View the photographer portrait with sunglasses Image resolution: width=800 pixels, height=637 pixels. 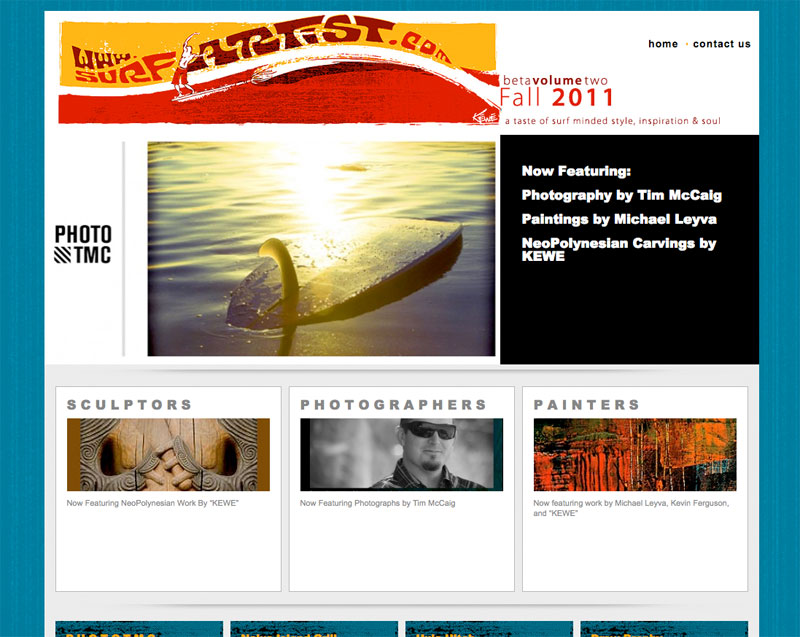click(402, 454)
